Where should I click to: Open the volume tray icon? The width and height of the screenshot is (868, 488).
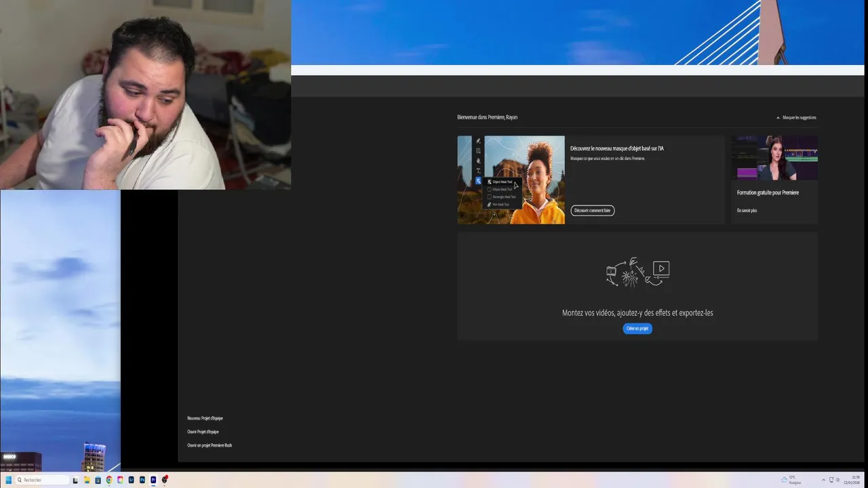click(837, 480)
